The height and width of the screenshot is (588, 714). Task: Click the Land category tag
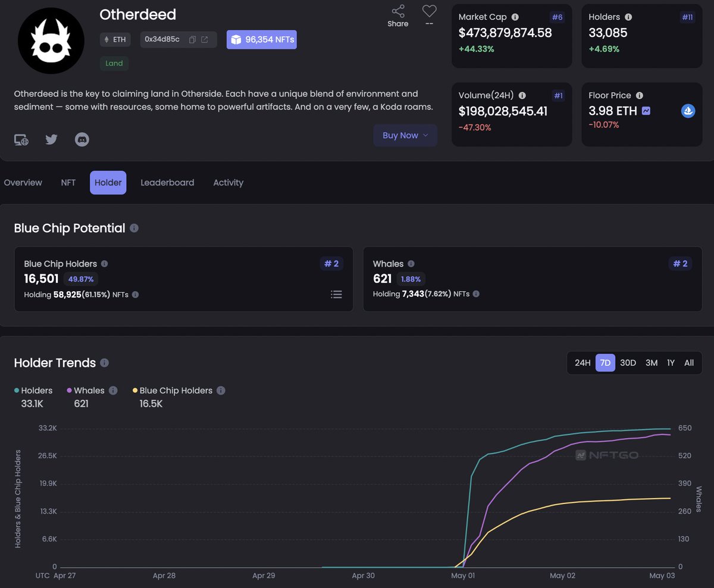pos(114,63)
